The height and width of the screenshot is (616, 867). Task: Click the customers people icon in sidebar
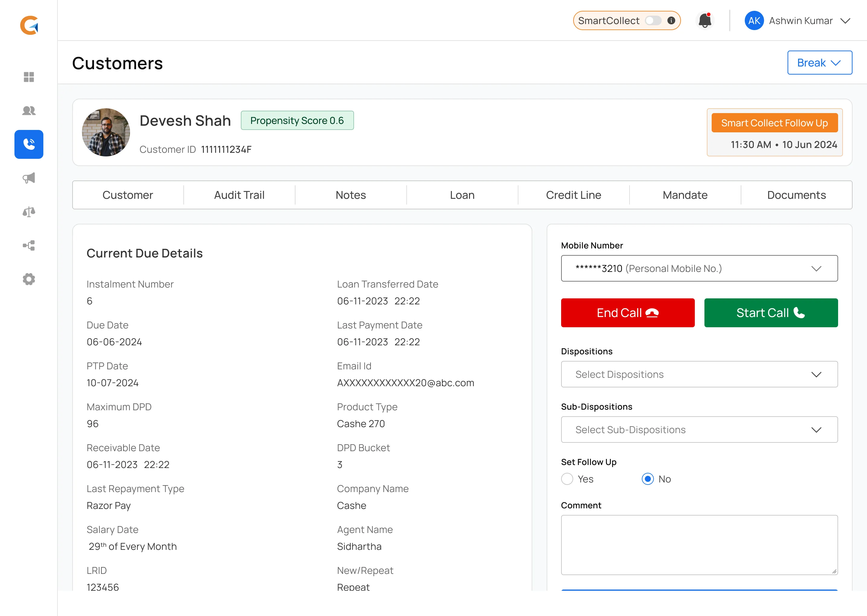(x=29, y=111)
